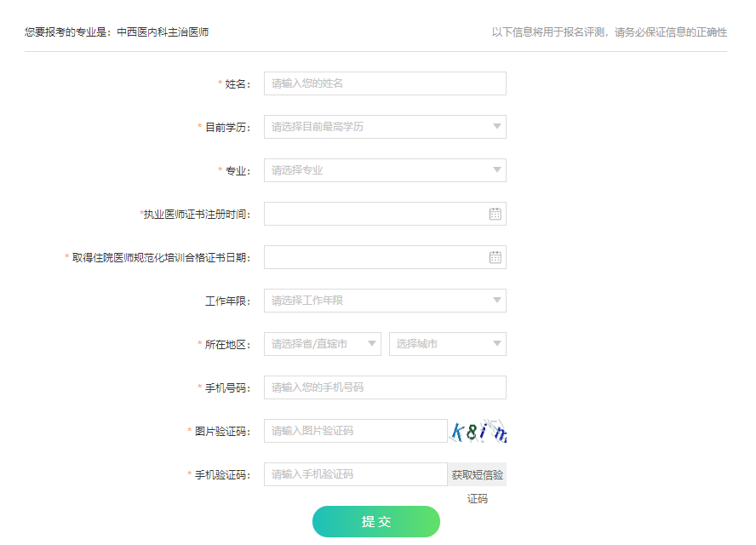Open the 专业 major dropdown

point(384,170)
